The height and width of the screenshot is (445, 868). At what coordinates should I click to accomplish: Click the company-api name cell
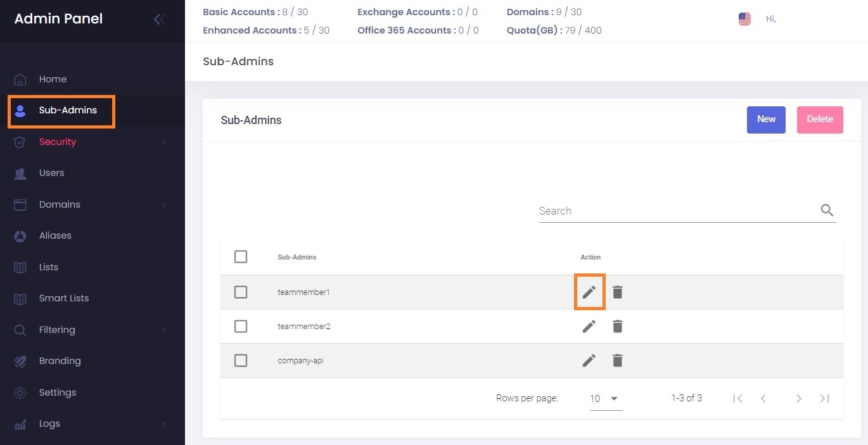301,361
